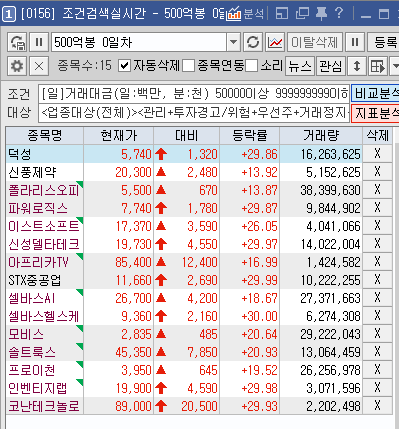The image size is (399, 429).
Task: Select the stock 덕성 in the list
Action: coord(20,154)
